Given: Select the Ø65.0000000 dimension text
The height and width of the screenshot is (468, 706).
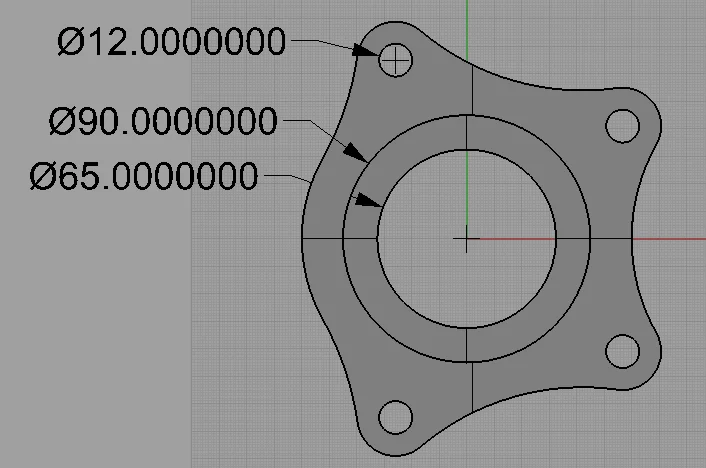Looking at the screenshot, I should coord(144,176).
